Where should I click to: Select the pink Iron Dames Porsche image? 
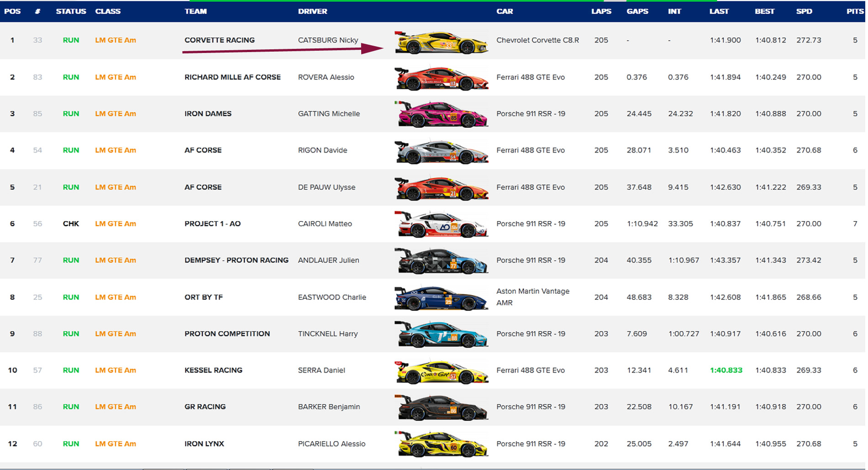pos(441,115)
